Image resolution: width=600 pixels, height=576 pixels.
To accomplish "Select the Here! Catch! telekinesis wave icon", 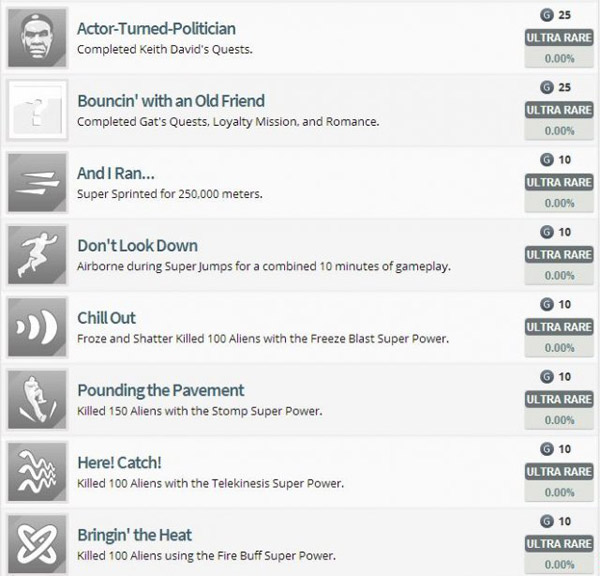I will point(37,472).
